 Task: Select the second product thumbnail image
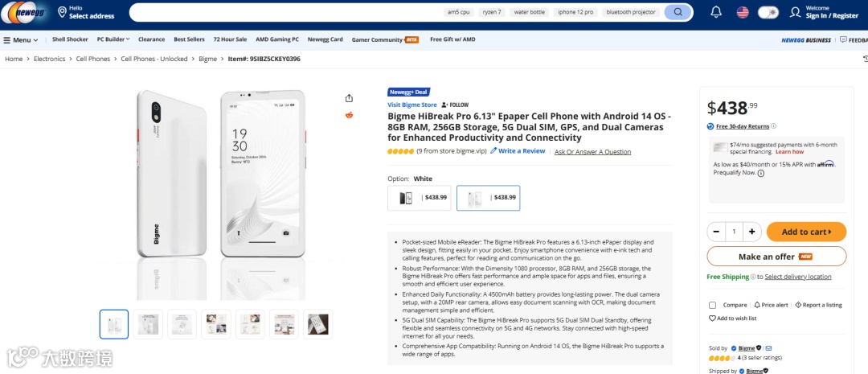pyautogui.click(x=148, y=324)
